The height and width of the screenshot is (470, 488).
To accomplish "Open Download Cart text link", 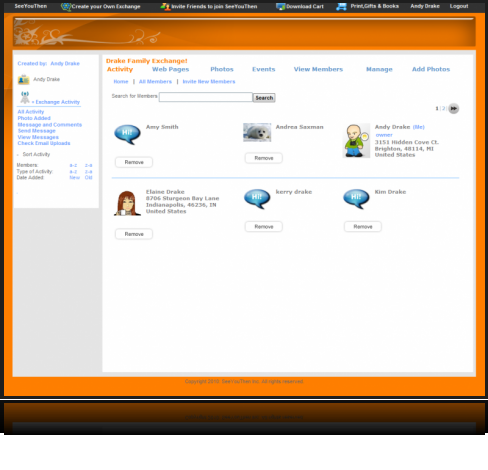I will (305, 7).
